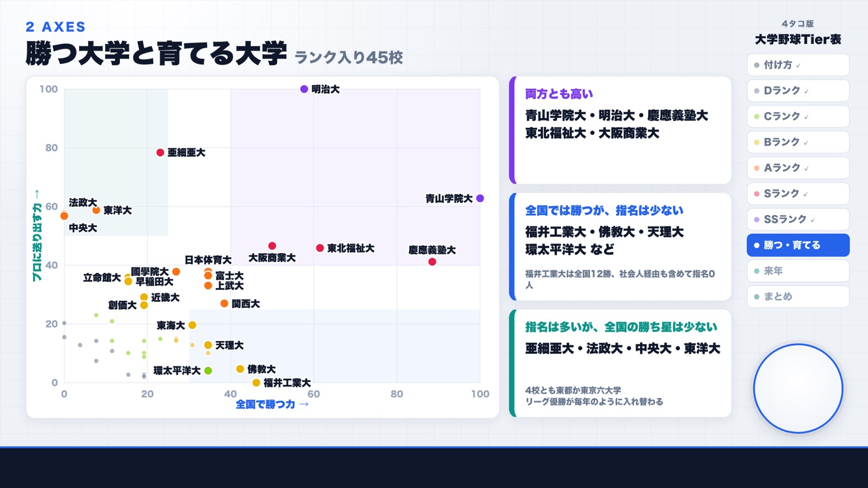Click the 中央大 orange data point
868x488 pixels.
coord(64,216)
